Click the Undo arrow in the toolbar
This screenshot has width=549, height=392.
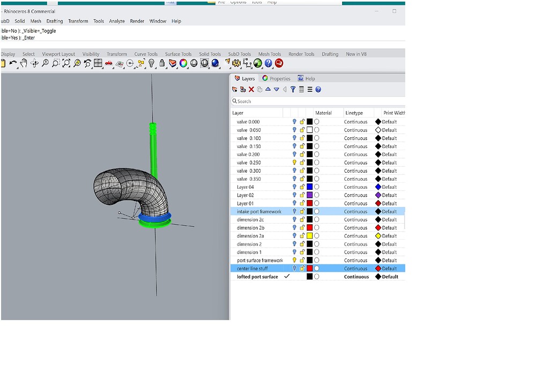pos(12,63)
